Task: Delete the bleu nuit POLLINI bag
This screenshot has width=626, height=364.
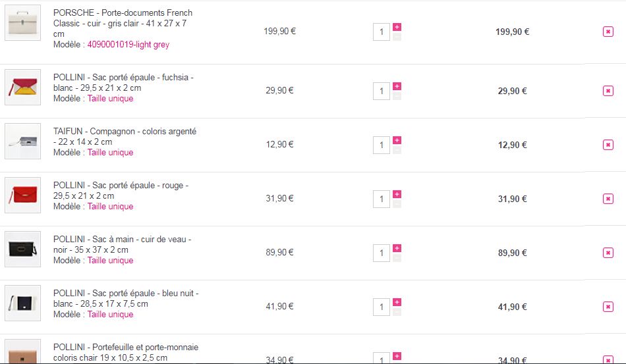Action: click(608, 307)
